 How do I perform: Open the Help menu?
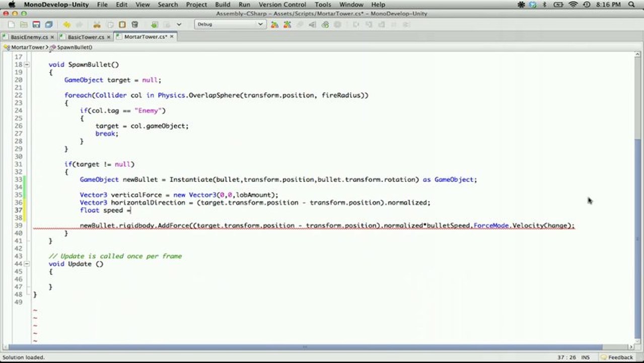click(x=378, y=5)
